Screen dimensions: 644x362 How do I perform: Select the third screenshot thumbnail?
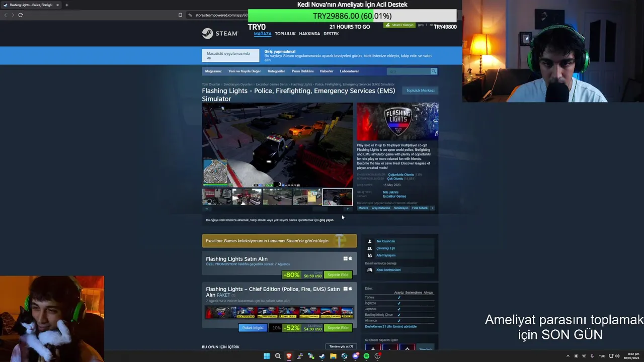pyautogui.click(x=277, y=197)
